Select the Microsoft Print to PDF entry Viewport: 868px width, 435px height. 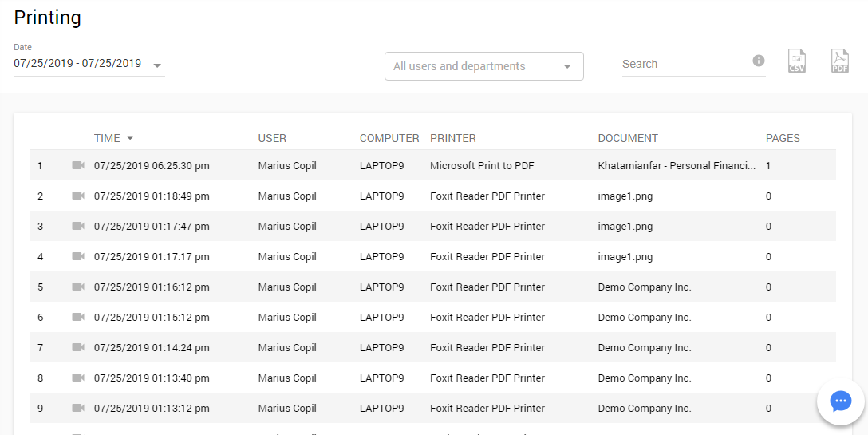pyautogui.click(x=482, y=166)
